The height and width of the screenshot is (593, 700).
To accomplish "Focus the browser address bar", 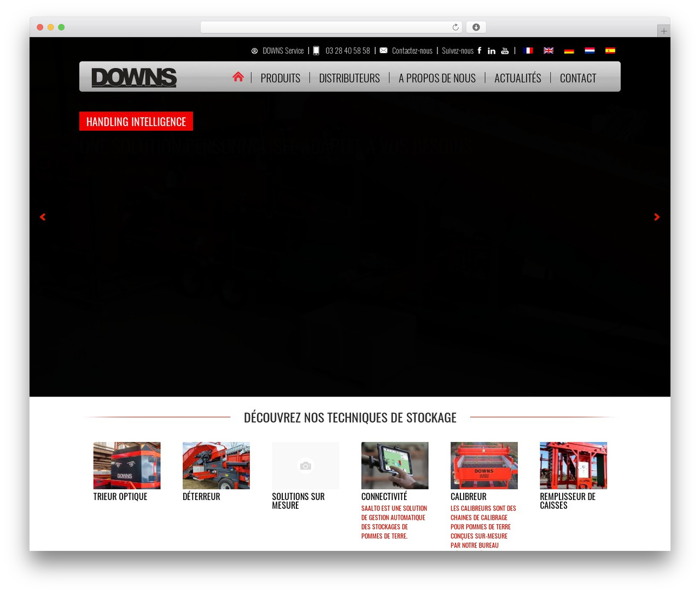I will [331, 27].
